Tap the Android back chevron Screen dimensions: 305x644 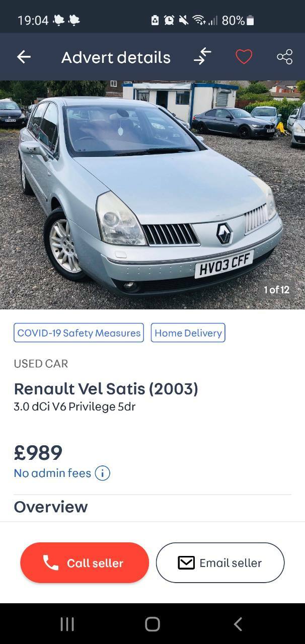238,624
